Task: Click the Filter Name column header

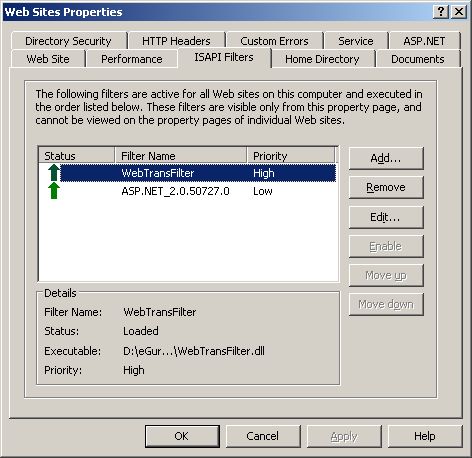Action: (x=181, y=156)
